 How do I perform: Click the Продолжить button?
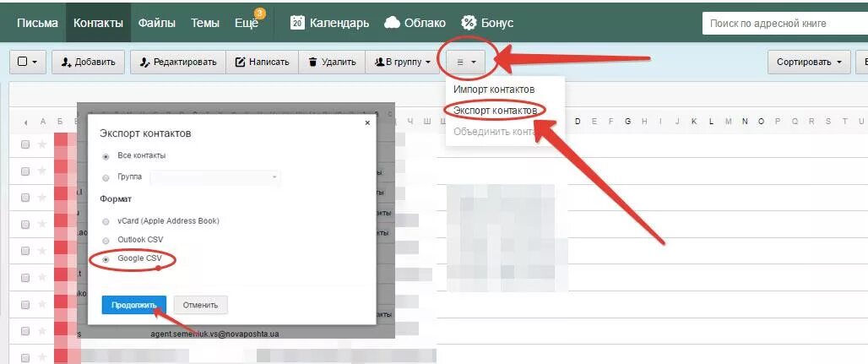(x=134, y=305)
